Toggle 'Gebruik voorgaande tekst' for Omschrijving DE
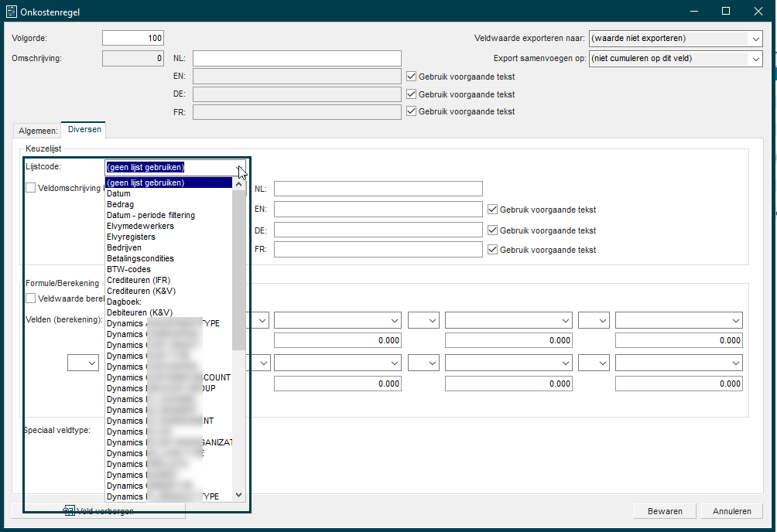The image size is (777, 532). (x=411, y=94)
